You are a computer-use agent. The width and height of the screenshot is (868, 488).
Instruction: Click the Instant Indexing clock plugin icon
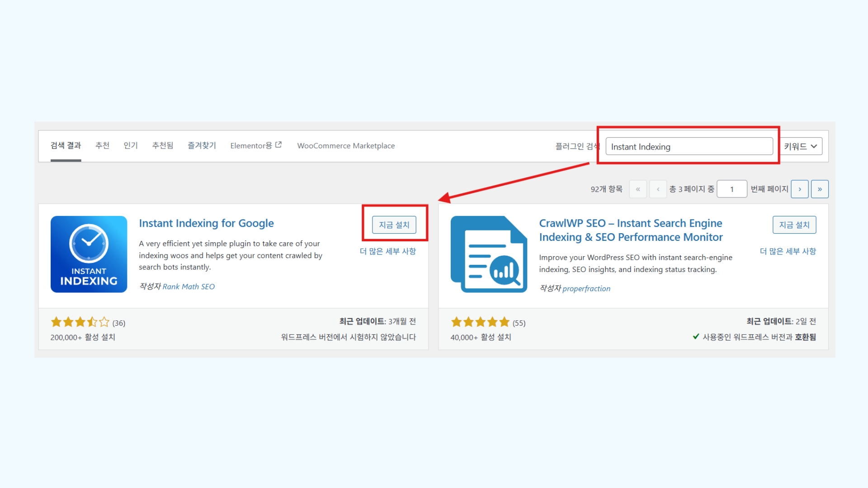89,254
